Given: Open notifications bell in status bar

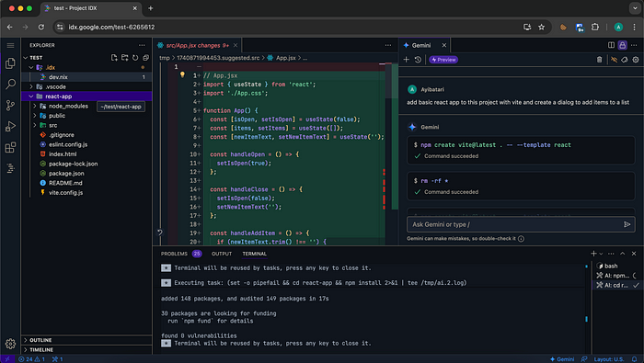Looking at the screenshot, I should pos(634,359).
